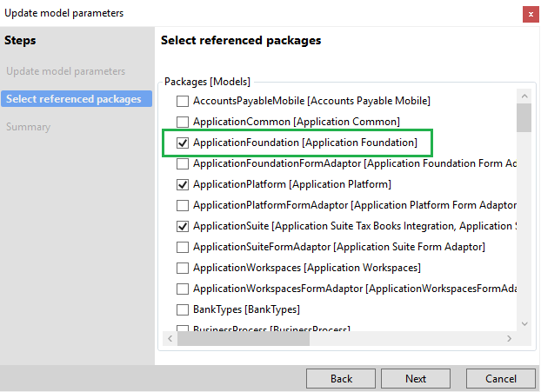Check the ApplicationSuiteFormAdaptor checkbox
This screenshot has width=541, height=392.
183,247
